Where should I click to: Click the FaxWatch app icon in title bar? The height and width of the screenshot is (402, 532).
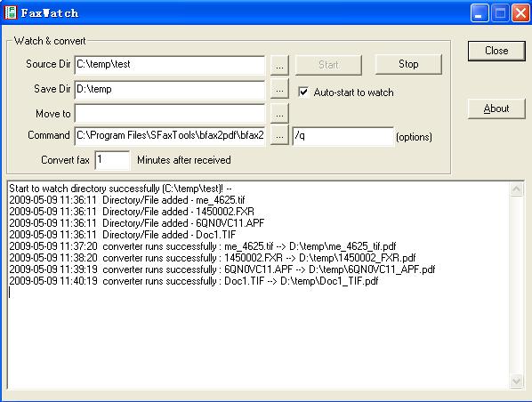click(11, 12)
